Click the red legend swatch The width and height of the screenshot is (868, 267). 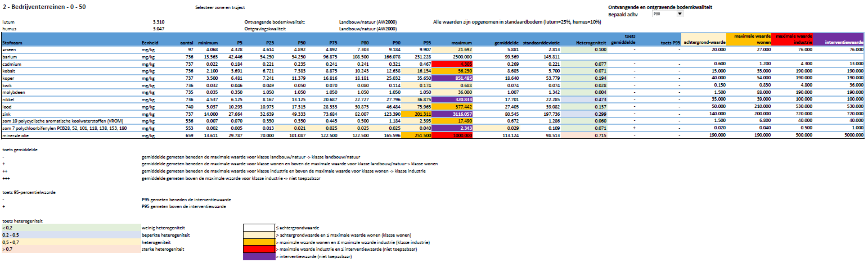pos(259,249)
